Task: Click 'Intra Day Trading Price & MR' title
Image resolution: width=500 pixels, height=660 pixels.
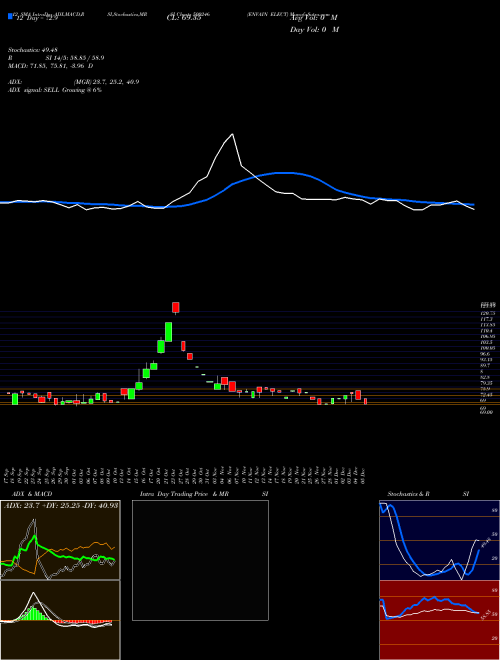Action: 184,494
